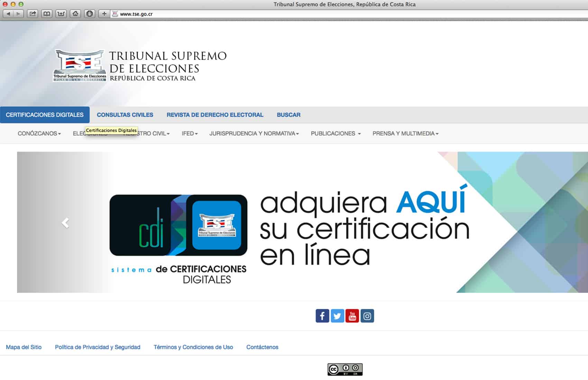
Task: Click the site favicon in address bar
Action: 115,14
